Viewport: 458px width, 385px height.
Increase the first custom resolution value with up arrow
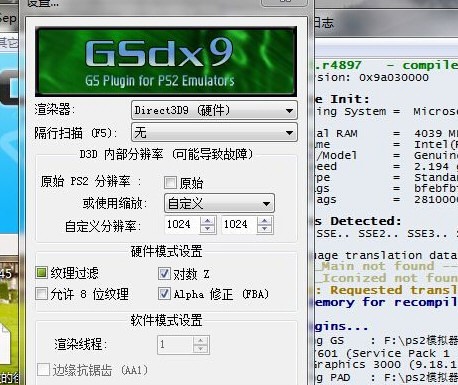coord(208,221)
